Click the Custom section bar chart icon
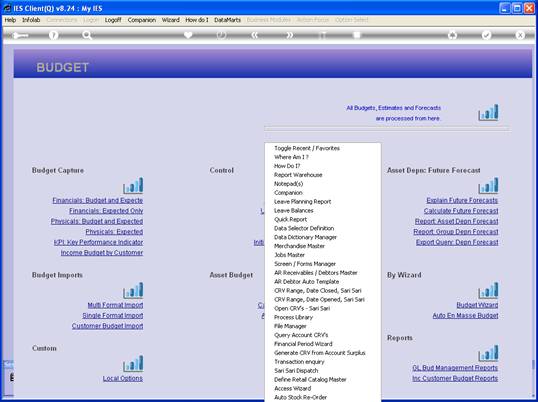This screenshot has width=538, height=402. click(133, 364)
